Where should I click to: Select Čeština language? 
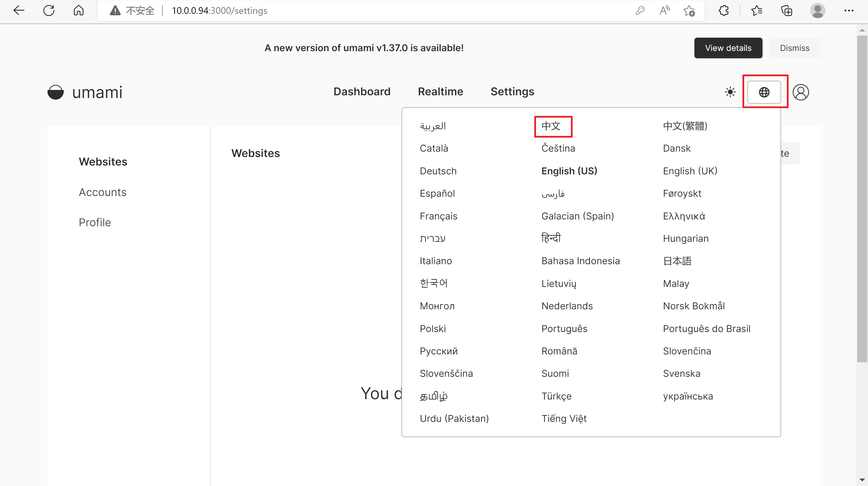coord(558,148)
